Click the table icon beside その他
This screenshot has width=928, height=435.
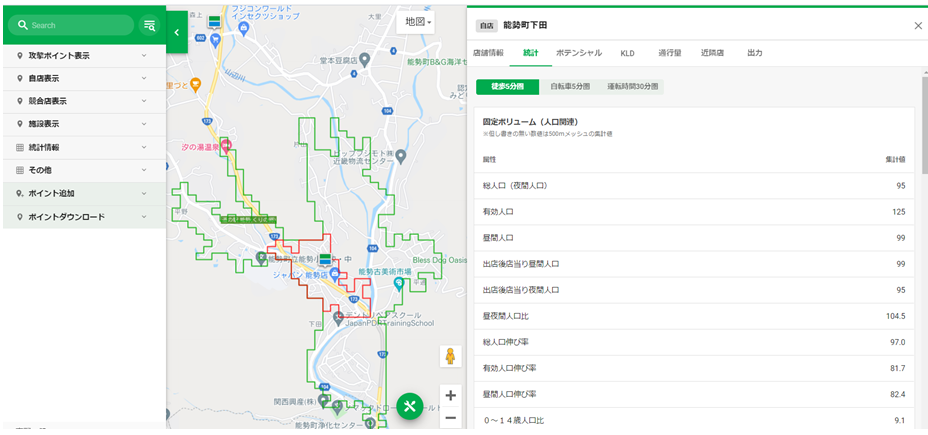coord(20,170)
